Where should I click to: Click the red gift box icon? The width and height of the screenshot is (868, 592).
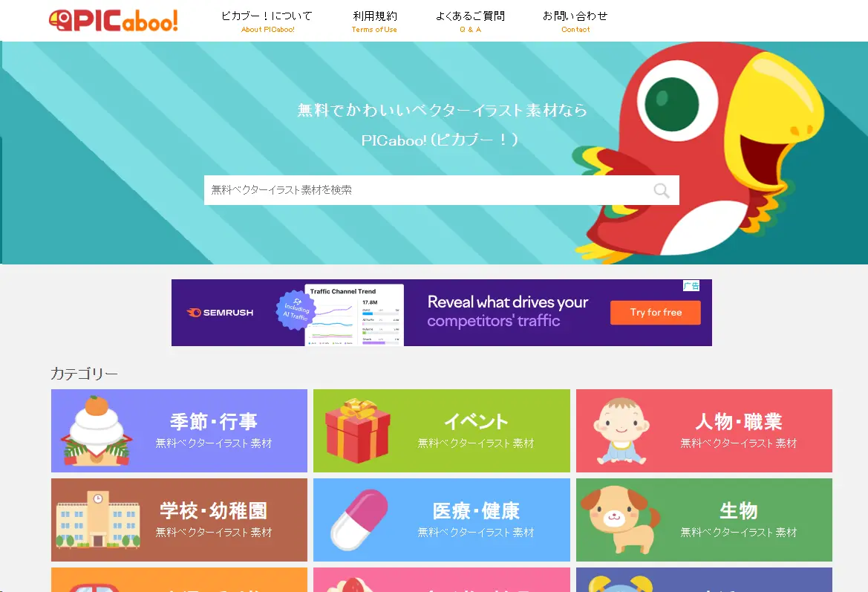[358, 431]
